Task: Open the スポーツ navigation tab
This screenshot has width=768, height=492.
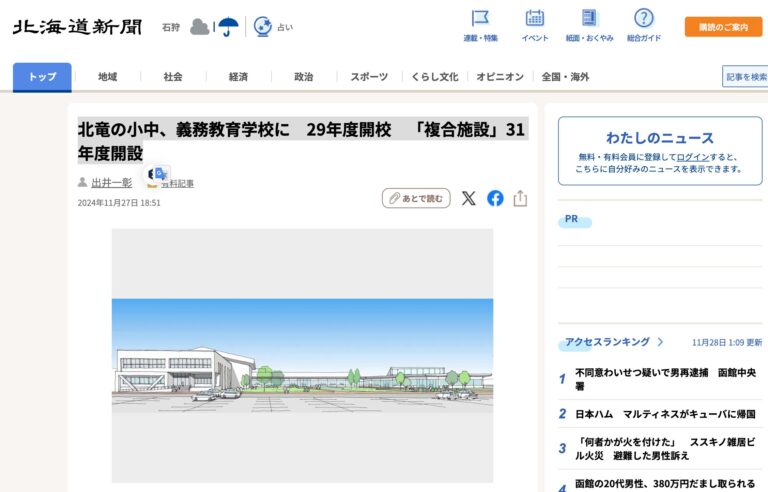Action: [x=369, y=77]
